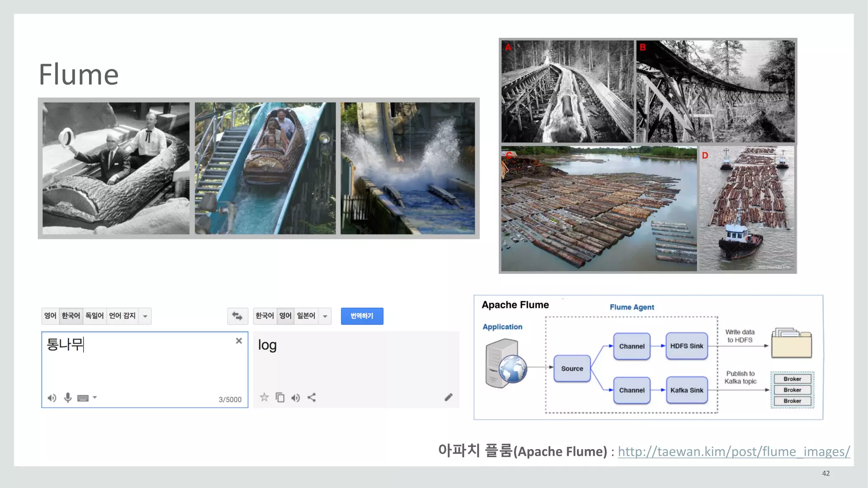This screenshot has height=488, width=868.
Task: Click the 통나무 source text field
Action: tap(144, 364)
